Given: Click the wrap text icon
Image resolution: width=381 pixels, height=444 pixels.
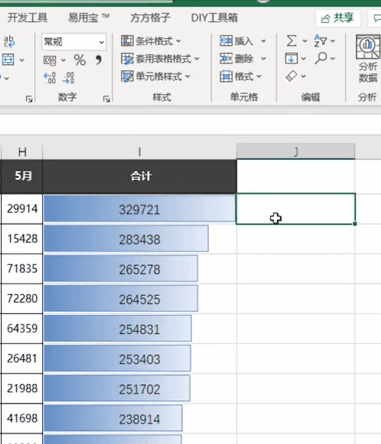Looking at the screenshot, I should pos(9,42).
